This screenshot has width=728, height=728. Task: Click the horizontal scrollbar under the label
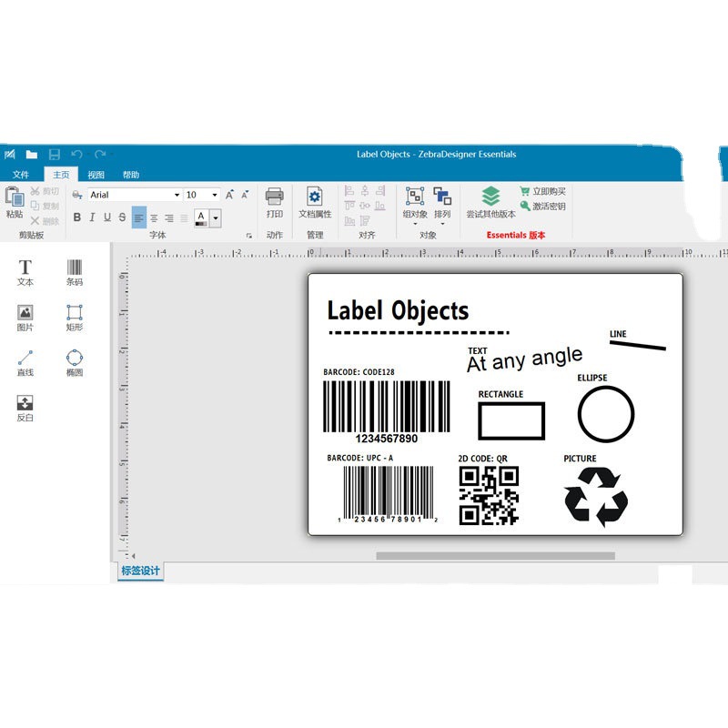pyautogui.click(x=495, y=556)
